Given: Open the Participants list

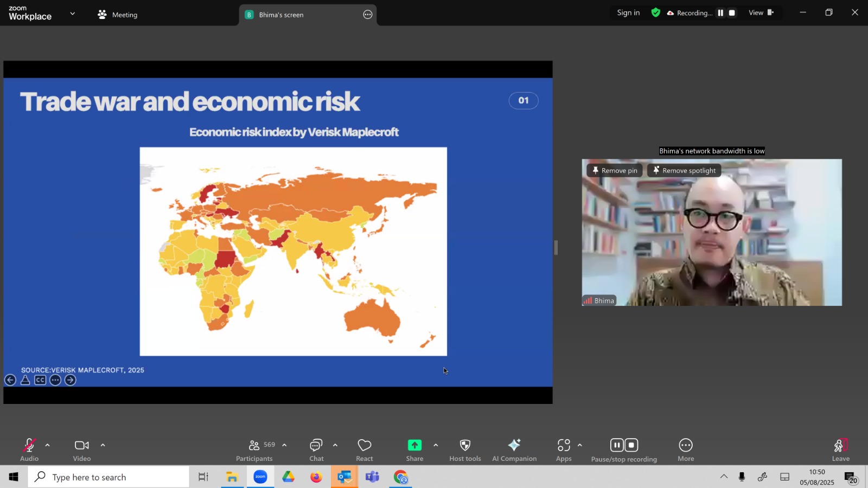Looking at the screenshot, I should 254,450.
